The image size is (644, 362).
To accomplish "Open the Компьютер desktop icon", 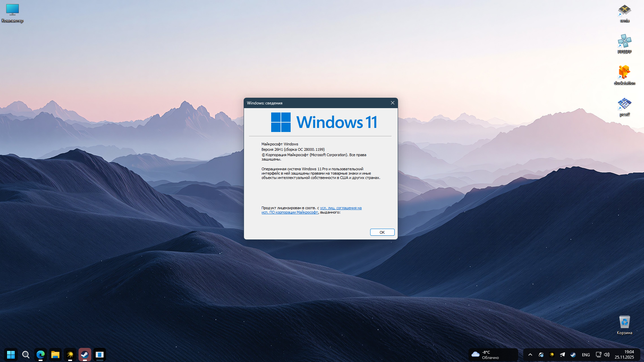I will [x=12, y=13].
